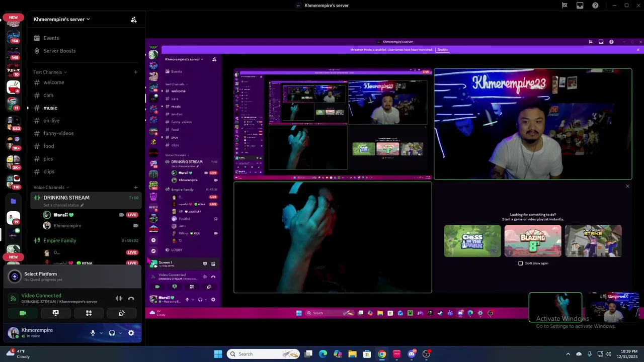
Task: Disconnect from the voice call
Action: coord(131,298)
